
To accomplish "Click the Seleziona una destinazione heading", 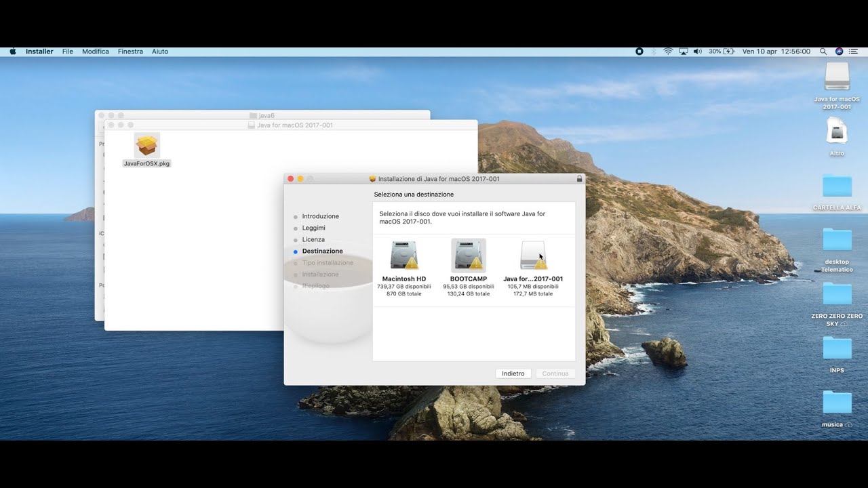I will coord(414,195).
